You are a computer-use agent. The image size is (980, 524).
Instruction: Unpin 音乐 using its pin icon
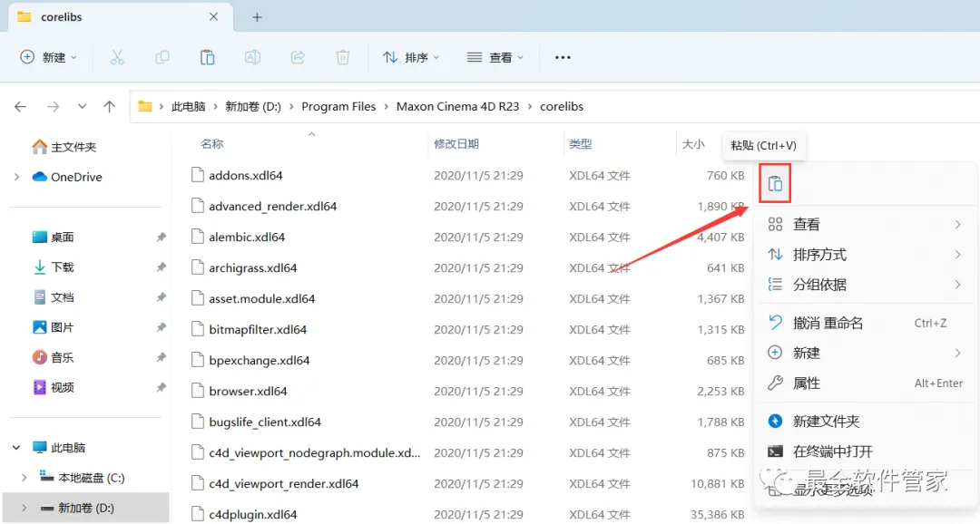click(162, 357)
